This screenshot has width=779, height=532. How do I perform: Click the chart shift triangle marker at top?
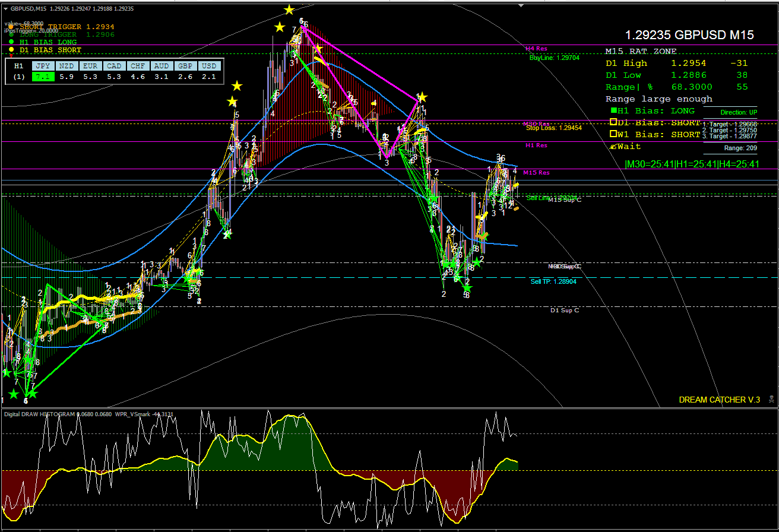pos(520,5)
